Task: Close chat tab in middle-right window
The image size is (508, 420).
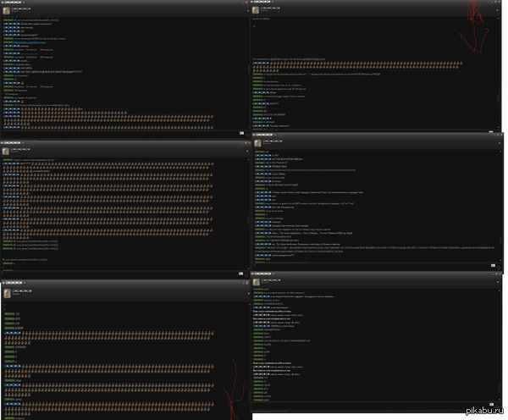Action: (x=275, y=135)
